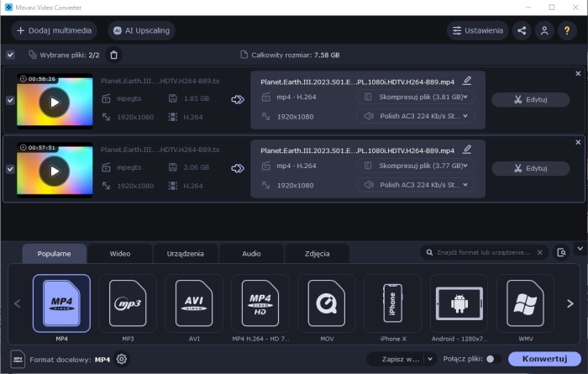This screenshot has height=374, width=588.
Task: Open Skompresuj plik (3.77 GB) dropdown
Action: point(416,166)
